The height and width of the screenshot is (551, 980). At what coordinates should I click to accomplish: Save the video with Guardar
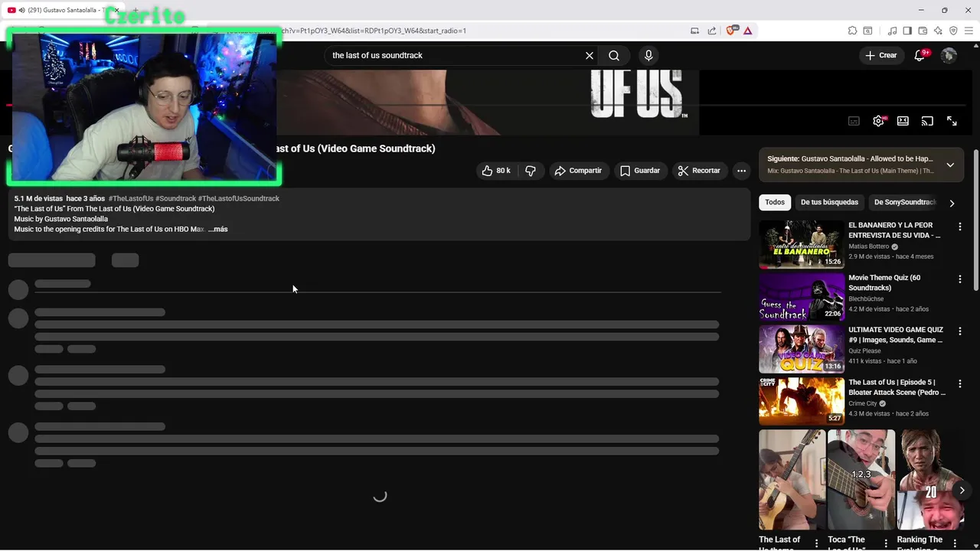(640, 171)
